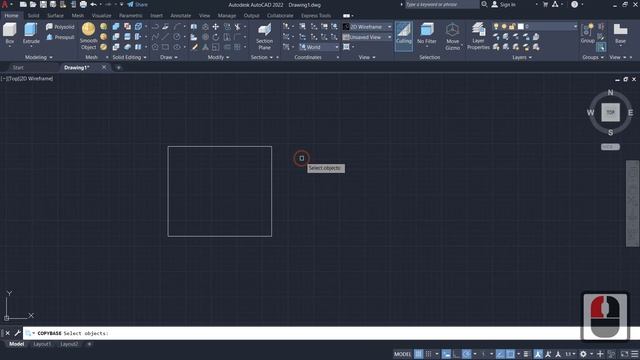
Task: Open the Section Plane tool
Action: 264,36
